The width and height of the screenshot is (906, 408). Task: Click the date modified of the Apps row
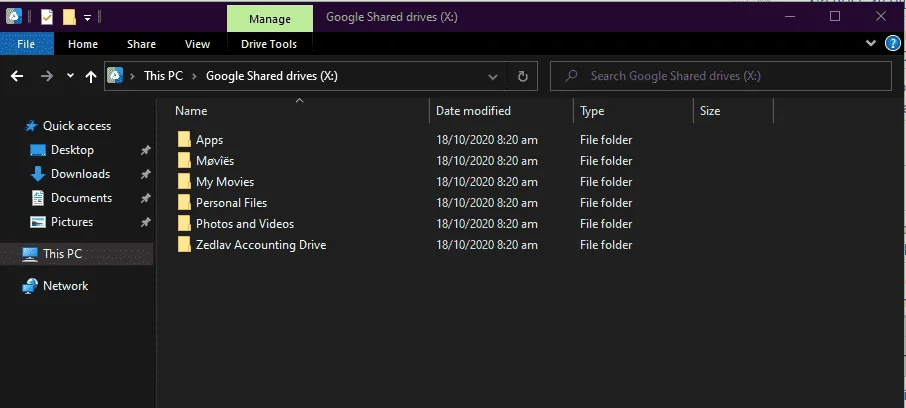487,140
